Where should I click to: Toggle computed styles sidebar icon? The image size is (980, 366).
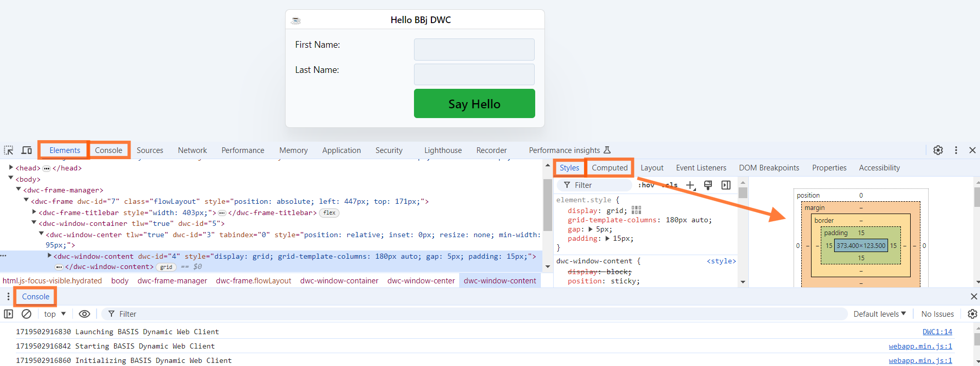click(x=726, y=185)
